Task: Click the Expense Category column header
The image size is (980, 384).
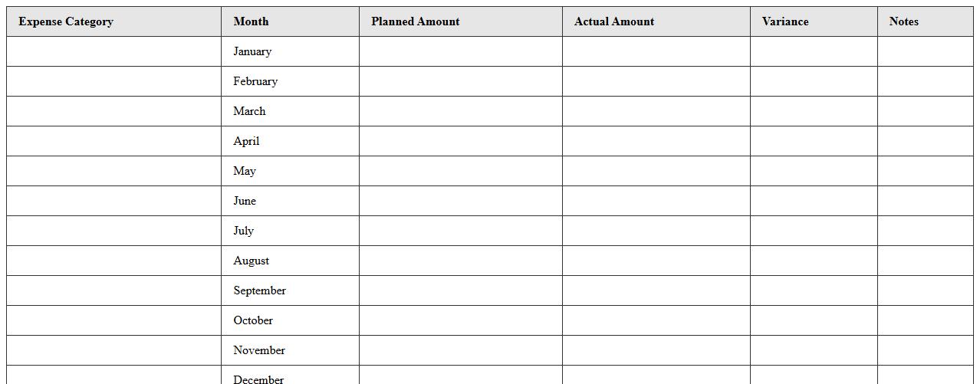Action: 113,21
